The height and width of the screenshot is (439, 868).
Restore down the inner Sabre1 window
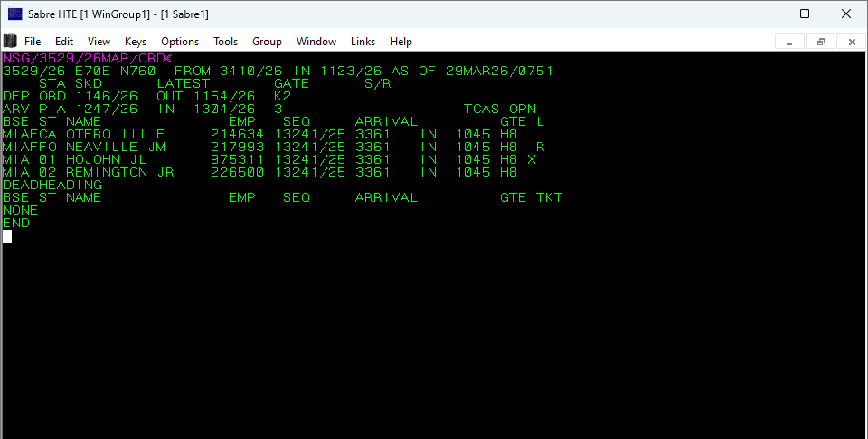click(x=821, y=42)
